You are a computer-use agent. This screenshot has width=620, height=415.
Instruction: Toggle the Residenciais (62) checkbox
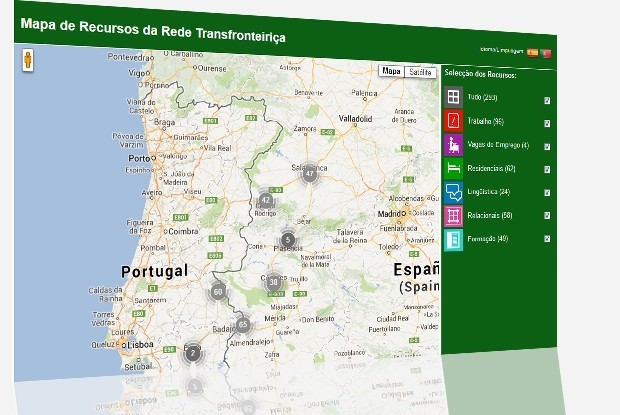pos(547,170)
